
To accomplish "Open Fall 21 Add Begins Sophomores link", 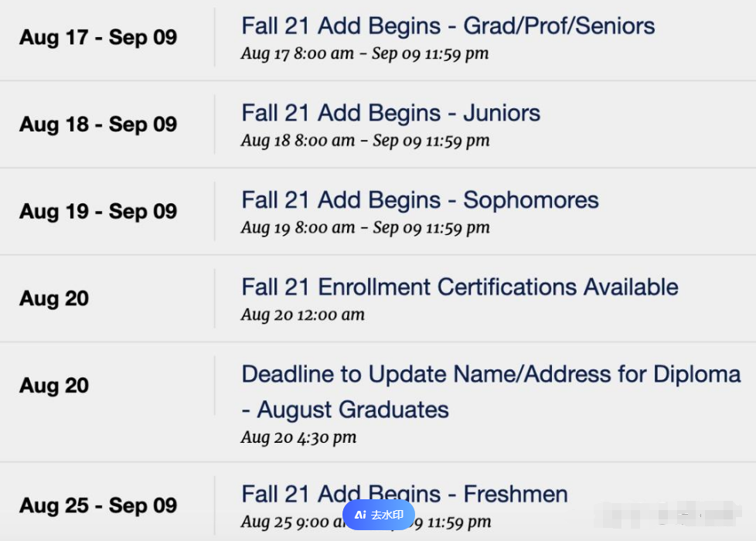I will (x=420, y=201).
